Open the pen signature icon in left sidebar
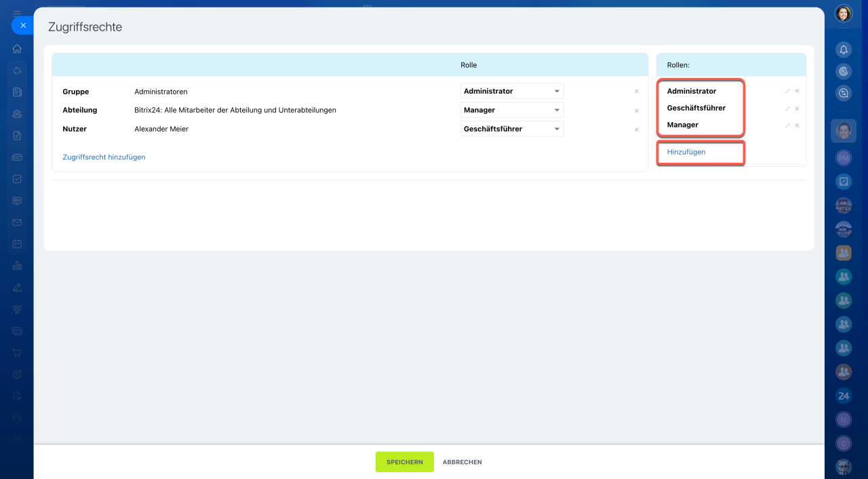Image resolution: width=868 pixels, height=479 pixels. [17, 287]
